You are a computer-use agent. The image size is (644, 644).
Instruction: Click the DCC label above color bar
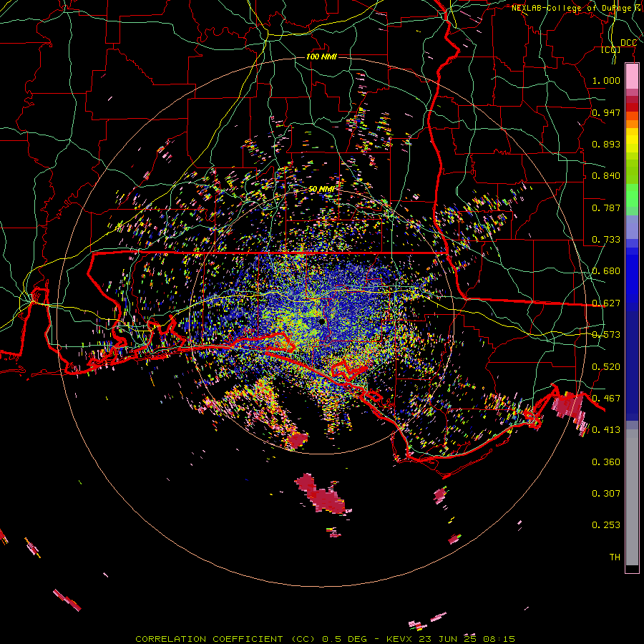click(628, 43)
